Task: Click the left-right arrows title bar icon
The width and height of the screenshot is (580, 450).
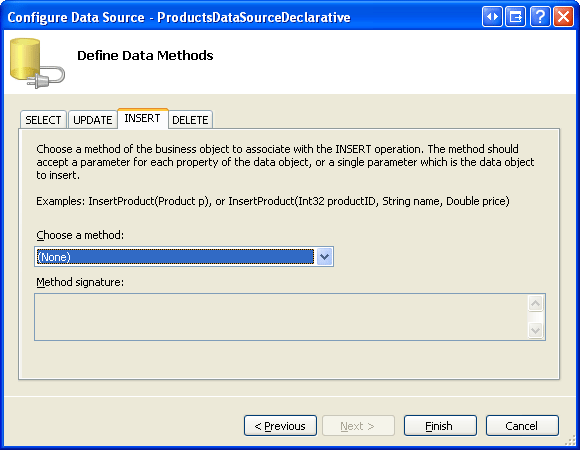Action: pos(492,17)
